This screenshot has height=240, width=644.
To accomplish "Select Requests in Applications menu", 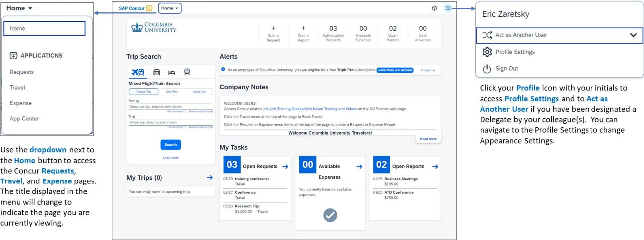I will [x=21, y=72].
